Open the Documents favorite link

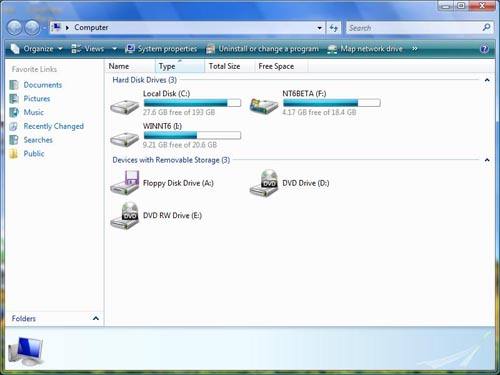coord(43,85)
